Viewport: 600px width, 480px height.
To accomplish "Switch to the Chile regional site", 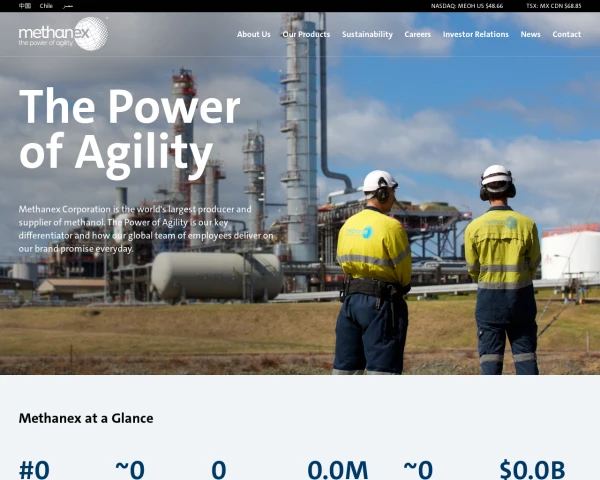I will click(46, 6).
